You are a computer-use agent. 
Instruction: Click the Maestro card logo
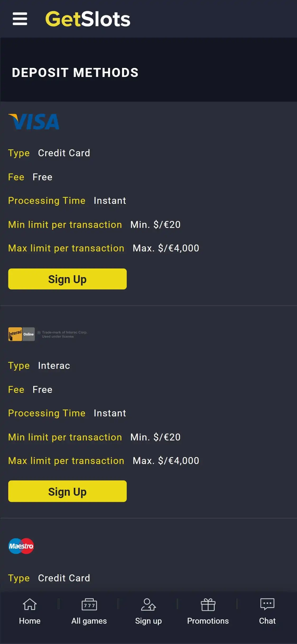pos(21,546)
